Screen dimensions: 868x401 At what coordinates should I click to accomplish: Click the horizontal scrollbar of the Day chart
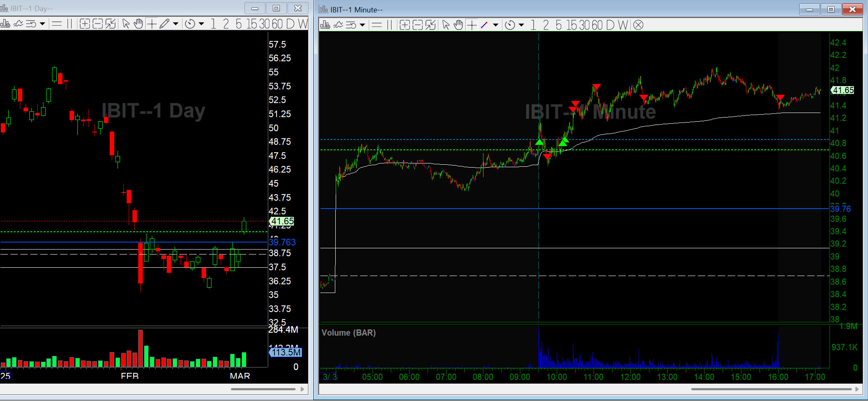[x=263, y=389]
